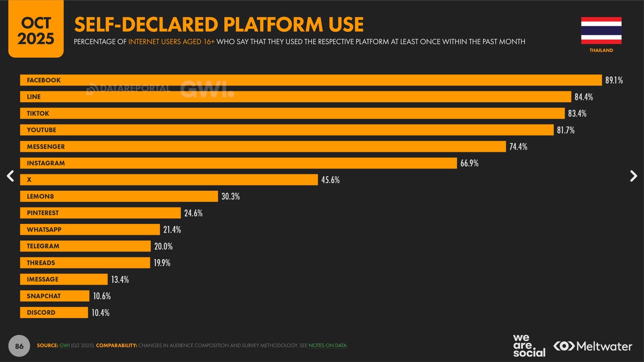Select the LINE bar in chart
Viewport: 644px width, 362px height.
pos(295,97)
